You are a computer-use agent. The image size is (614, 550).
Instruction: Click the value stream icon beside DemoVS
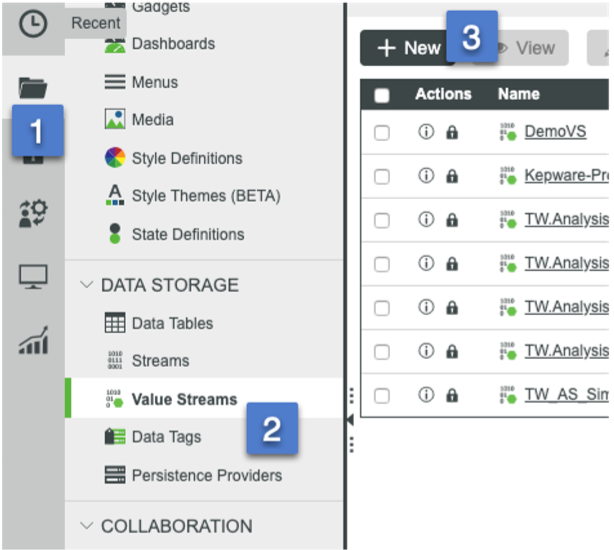pyautogui.click(x=508, y=132)
